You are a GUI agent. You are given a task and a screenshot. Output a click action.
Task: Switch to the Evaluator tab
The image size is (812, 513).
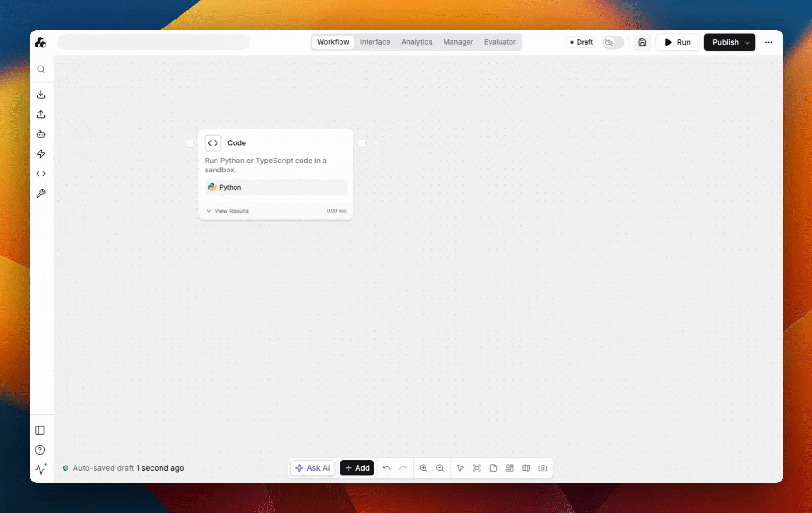tap(500, 42)
